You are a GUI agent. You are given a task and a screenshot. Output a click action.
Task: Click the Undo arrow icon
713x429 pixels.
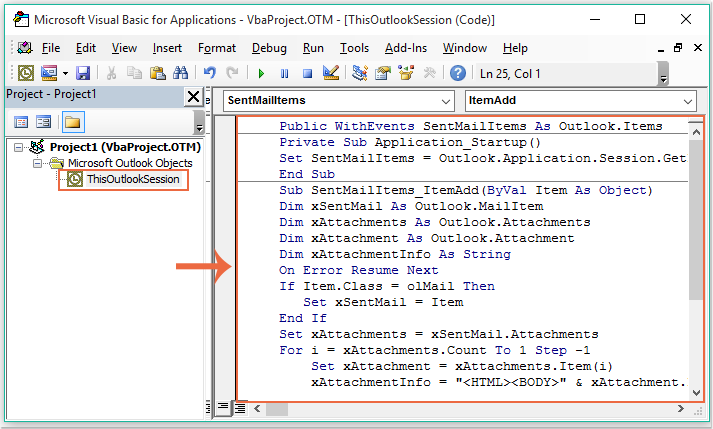pyautogui.click(x=209, y=72)
